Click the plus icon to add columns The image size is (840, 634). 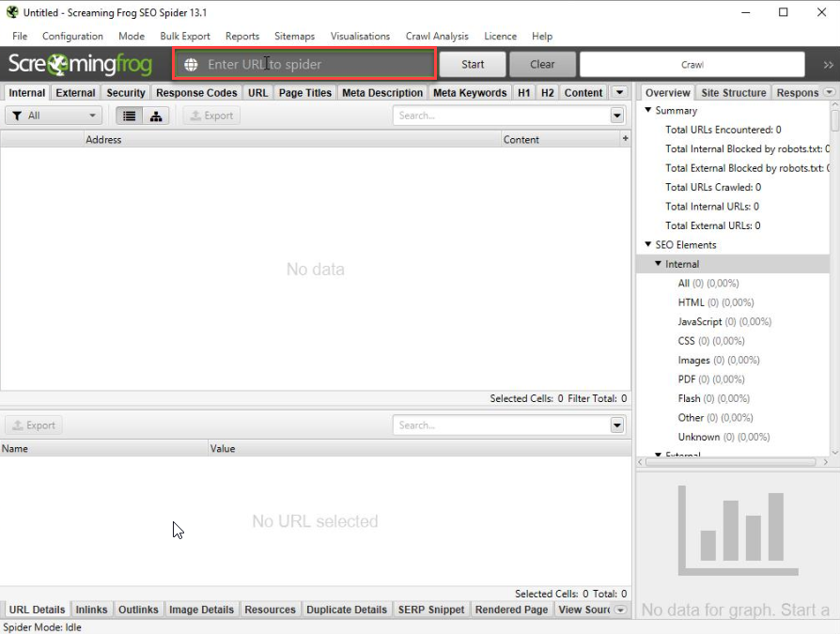625,139
